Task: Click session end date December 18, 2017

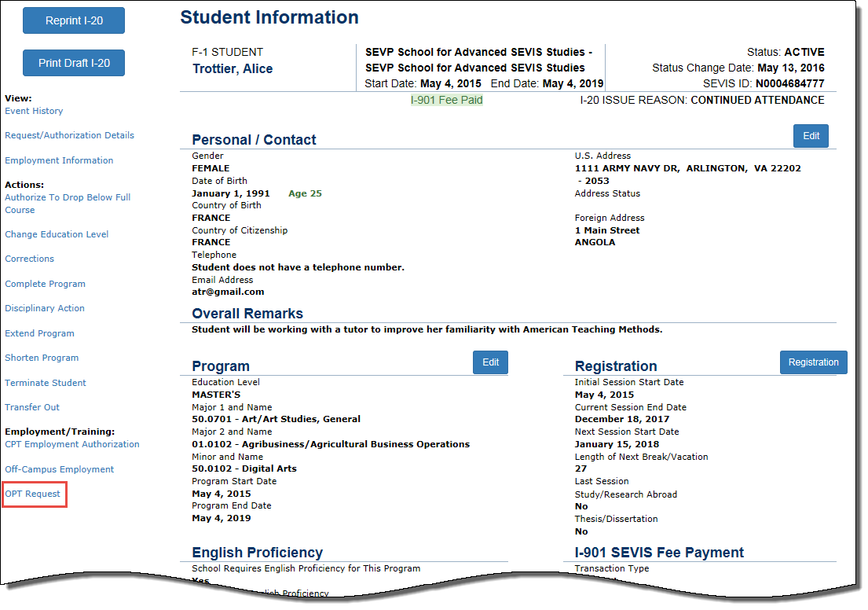Action: (622, 420)
